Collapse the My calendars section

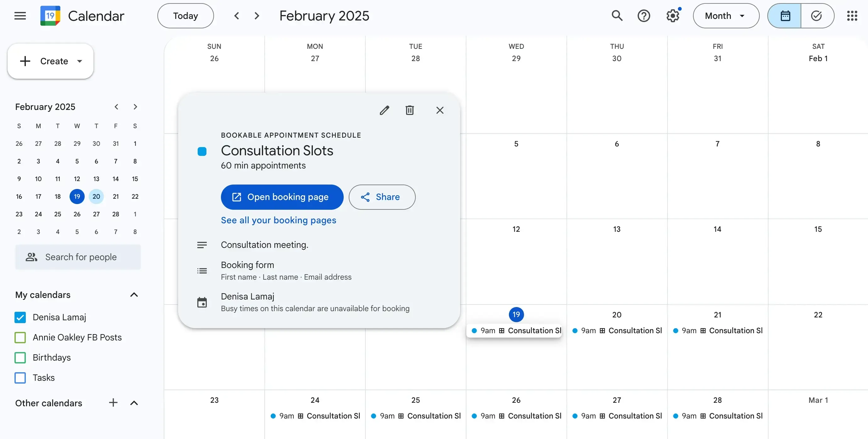134,295
